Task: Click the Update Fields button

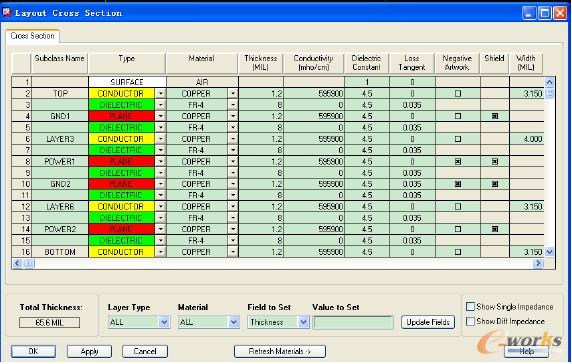Action: tap(428, 322)
